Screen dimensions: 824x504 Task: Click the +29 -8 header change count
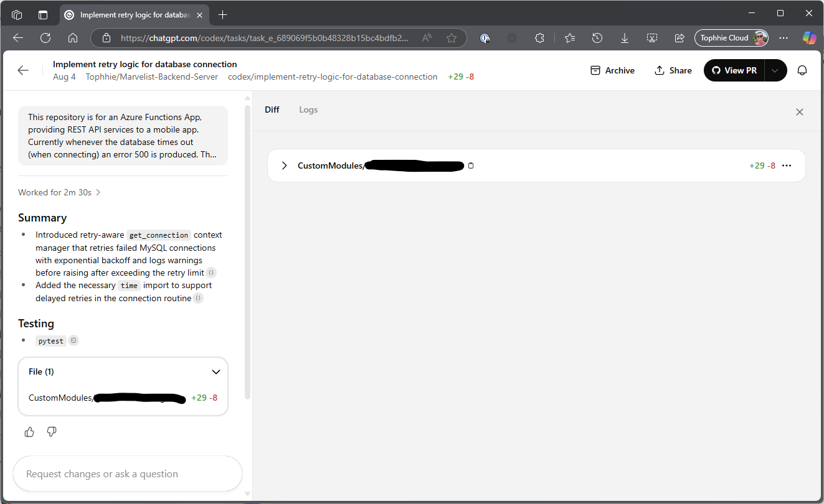pyautogui.click(x=461, y=77)
